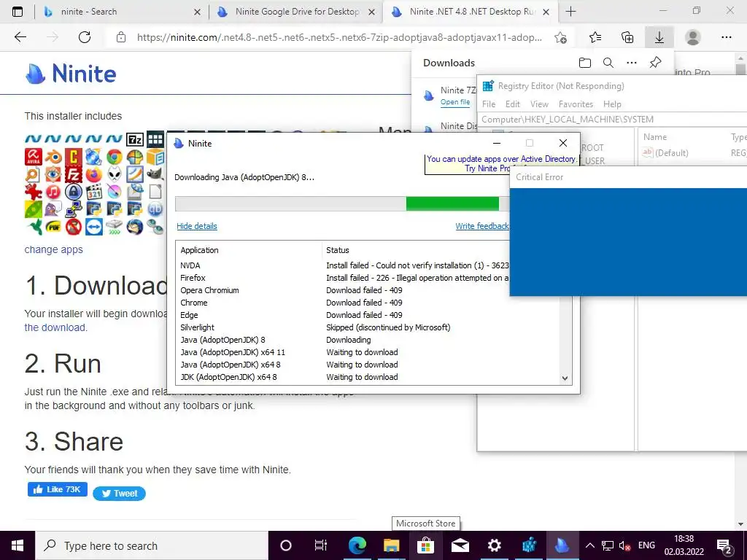Click the Firefox icon in installer grid
The height and width of the screenshot is (560, 747).
[x=94, y=175]
